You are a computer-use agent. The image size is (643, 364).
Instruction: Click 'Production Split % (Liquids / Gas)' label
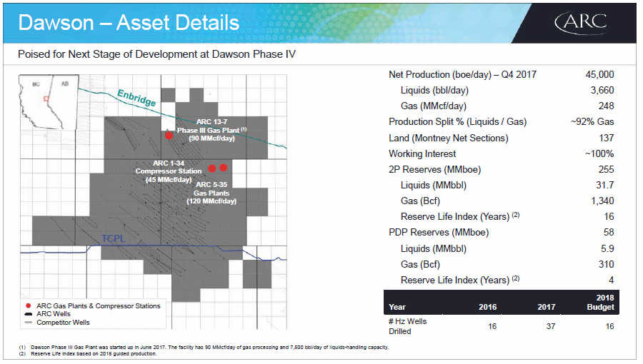click(x=458, y=122)
